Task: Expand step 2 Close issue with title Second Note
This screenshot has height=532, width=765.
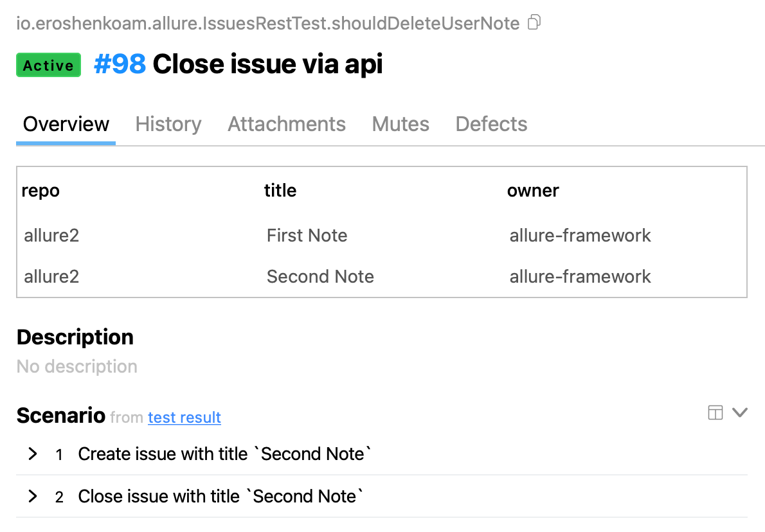Action: coord(32,496)
